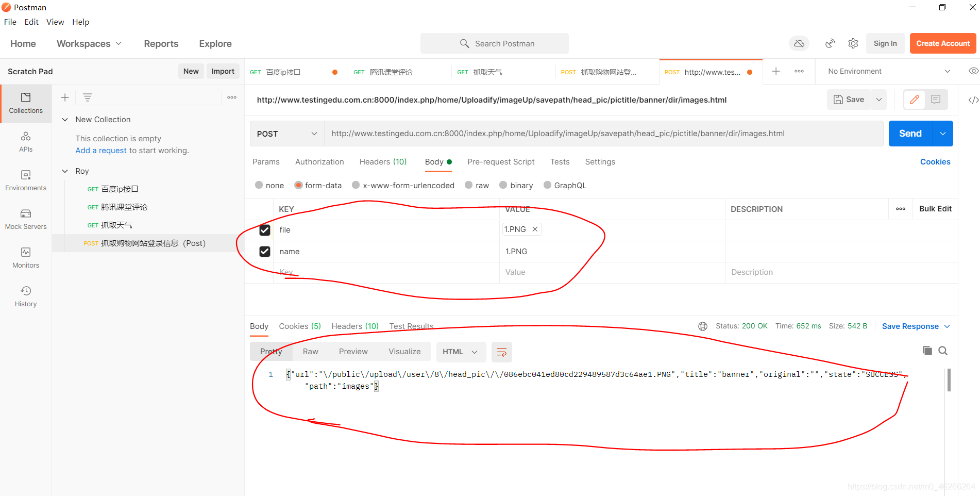
Task: Open the Cookies link
Action: pyautogui.click(x=935, y=162)
